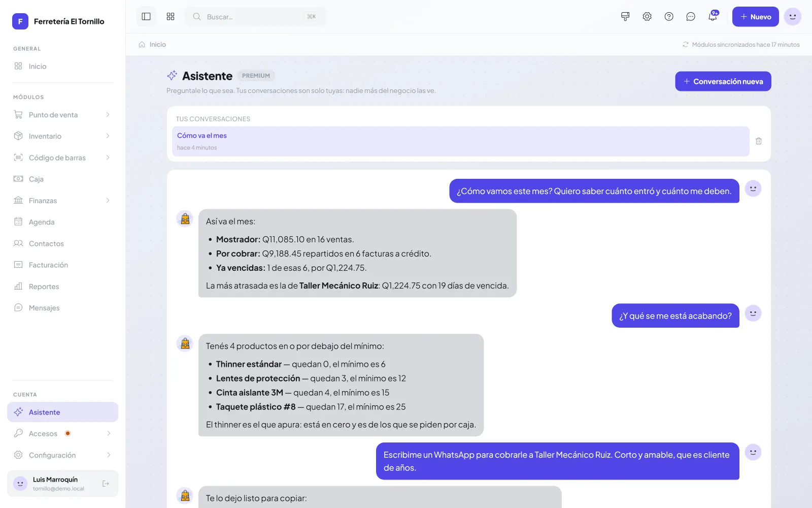Focus the Buscar search field
Screen dimensions: 812x508
tap(256, 17)
